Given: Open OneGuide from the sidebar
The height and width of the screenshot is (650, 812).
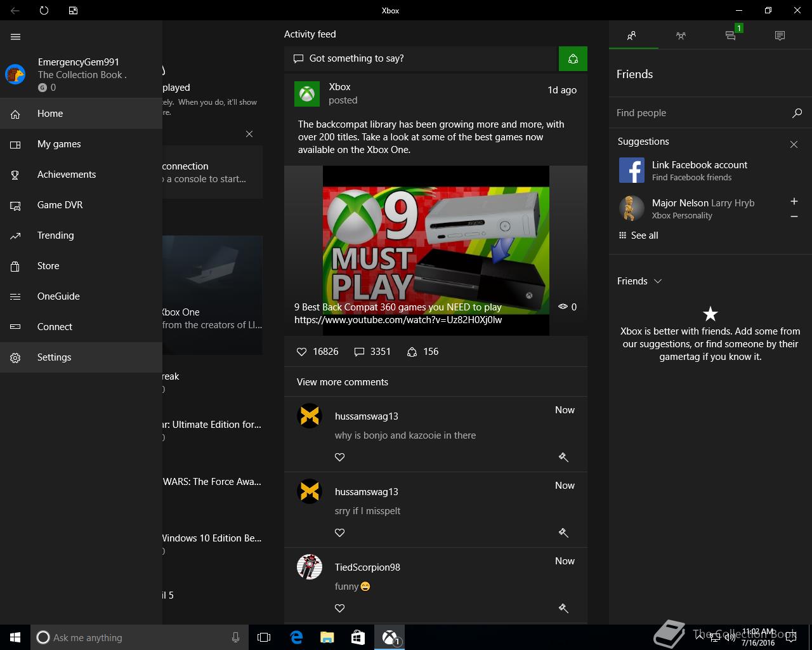Looking at the screenshot, I should pyautogui.click(x=81, y=296).
